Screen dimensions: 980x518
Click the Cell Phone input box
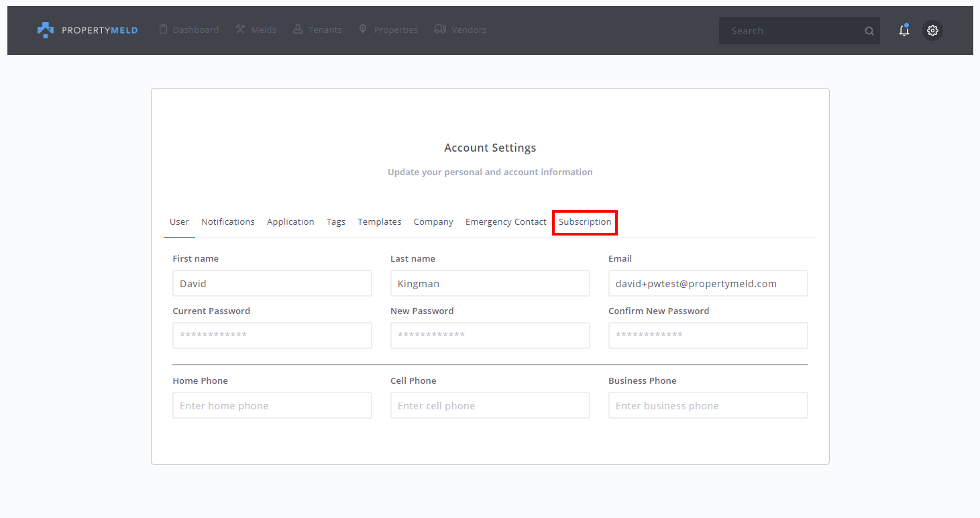click(x=490, y=406)
